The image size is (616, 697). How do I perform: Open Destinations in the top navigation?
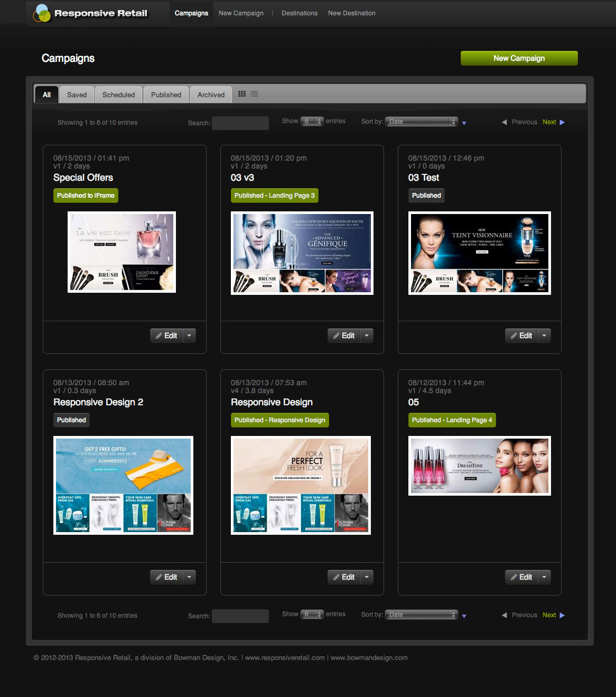[300, 13]
